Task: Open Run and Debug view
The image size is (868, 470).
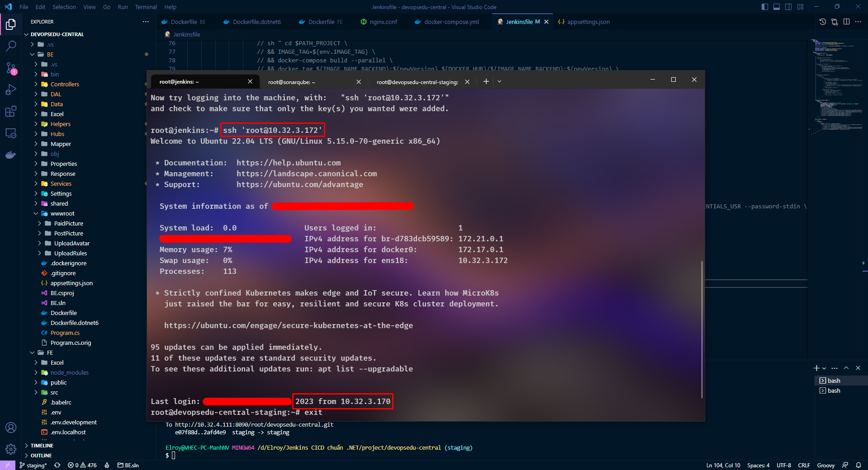Action: pos(11,89)
